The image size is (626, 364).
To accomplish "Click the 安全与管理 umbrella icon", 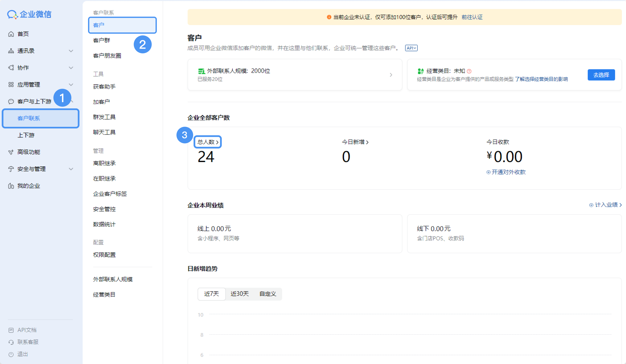I will tap(11, 169).
